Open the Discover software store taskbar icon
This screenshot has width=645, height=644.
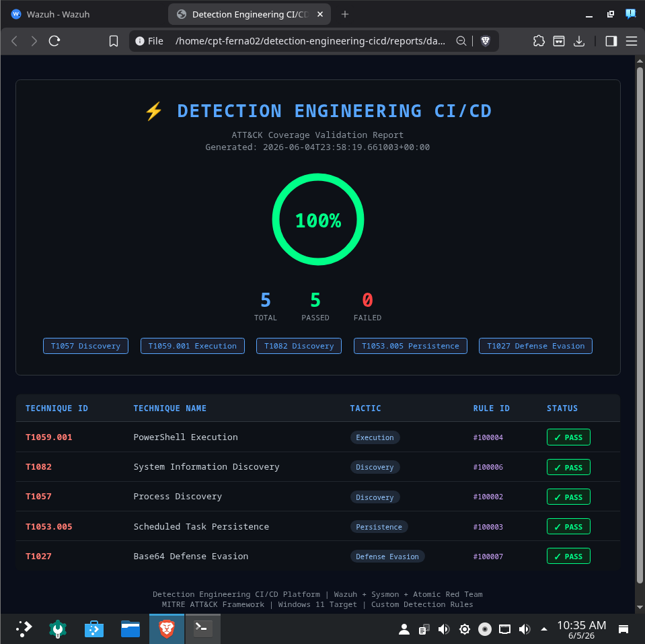point(93,629)
